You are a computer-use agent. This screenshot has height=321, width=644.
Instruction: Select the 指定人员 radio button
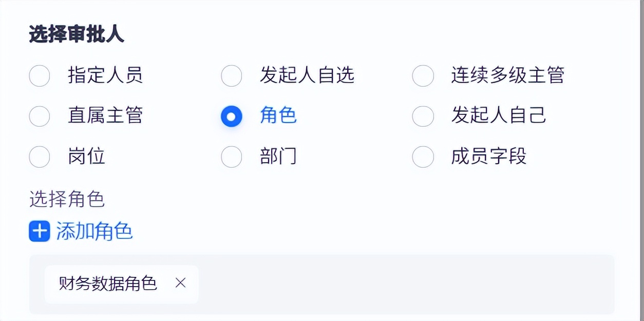[x=40, y=75]
